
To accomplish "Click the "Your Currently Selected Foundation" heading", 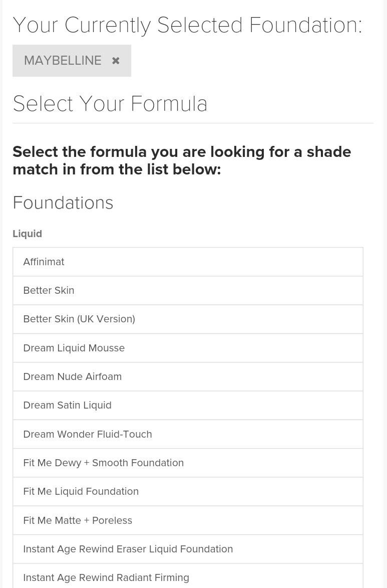I will [x=187, y=25].
